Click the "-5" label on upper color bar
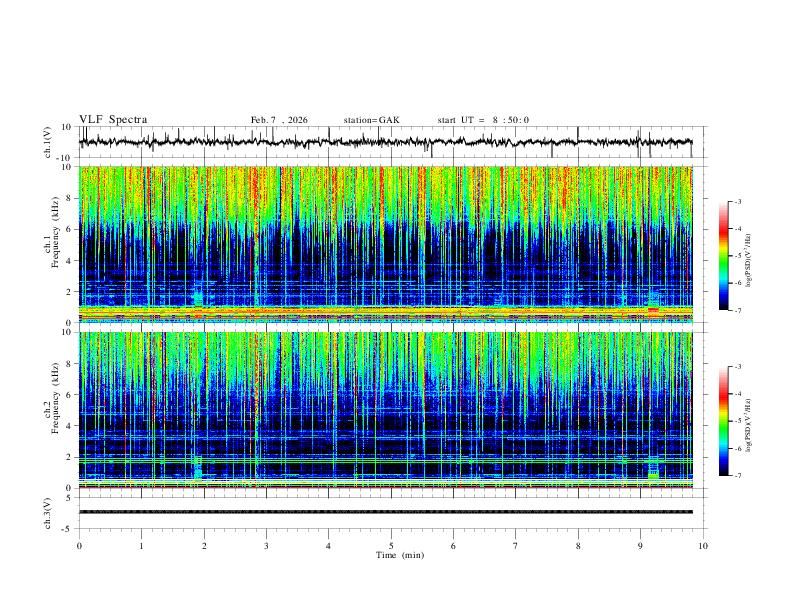This screenshot has height=612, width=792. coord(737,256)
